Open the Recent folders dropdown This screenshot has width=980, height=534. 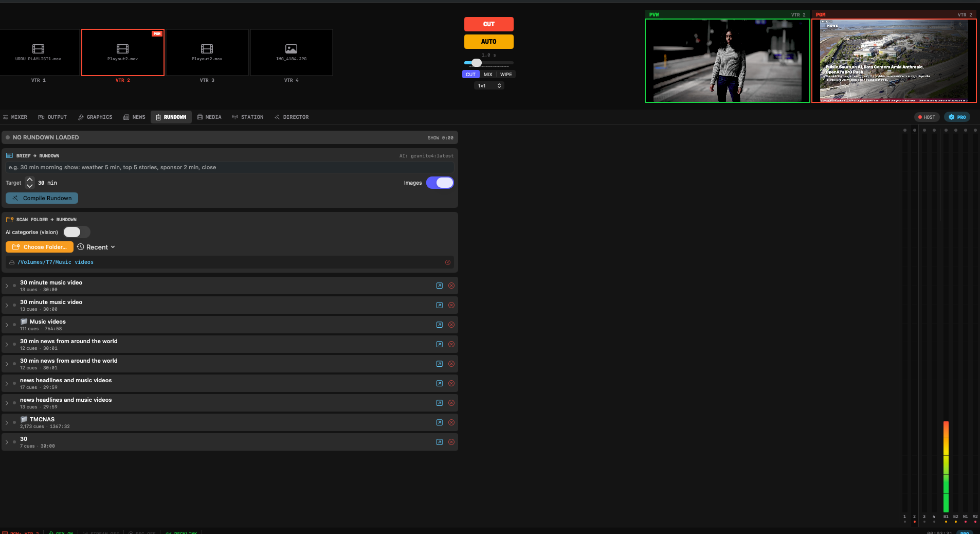click(96, 247)
